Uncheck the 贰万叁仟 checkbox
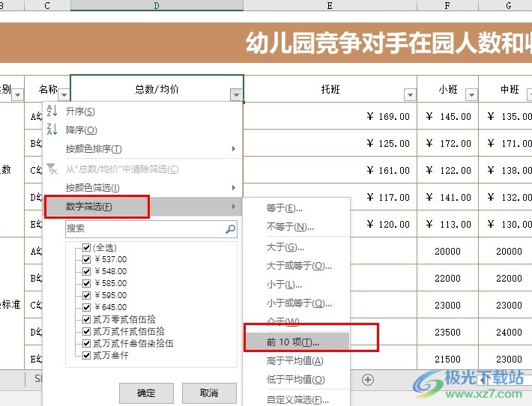This screenshot has height=406, width=532. click(x=86, y=356)
